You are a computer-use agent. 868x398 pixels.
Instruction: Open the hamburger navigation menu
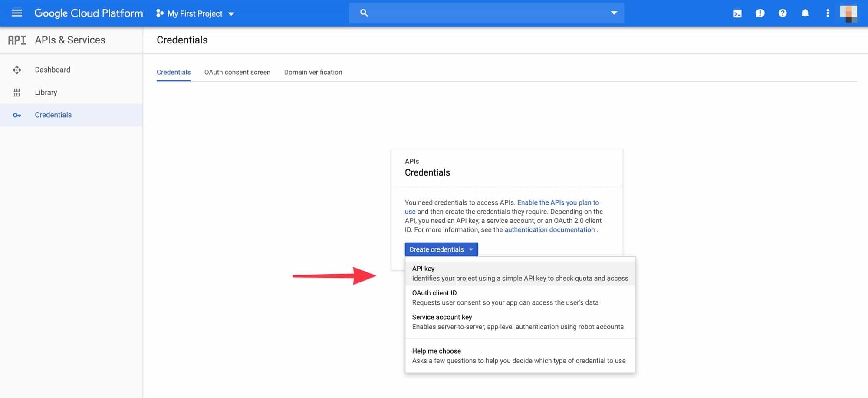[x=17, y=13]
